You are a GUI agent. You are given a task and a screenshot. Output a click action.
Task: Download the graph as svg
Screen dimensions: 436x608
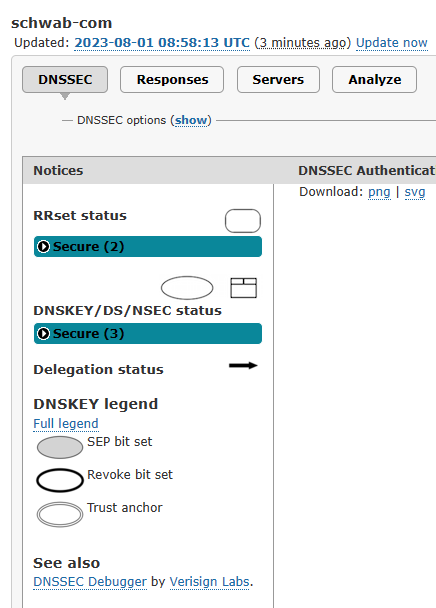pos(415,192)
